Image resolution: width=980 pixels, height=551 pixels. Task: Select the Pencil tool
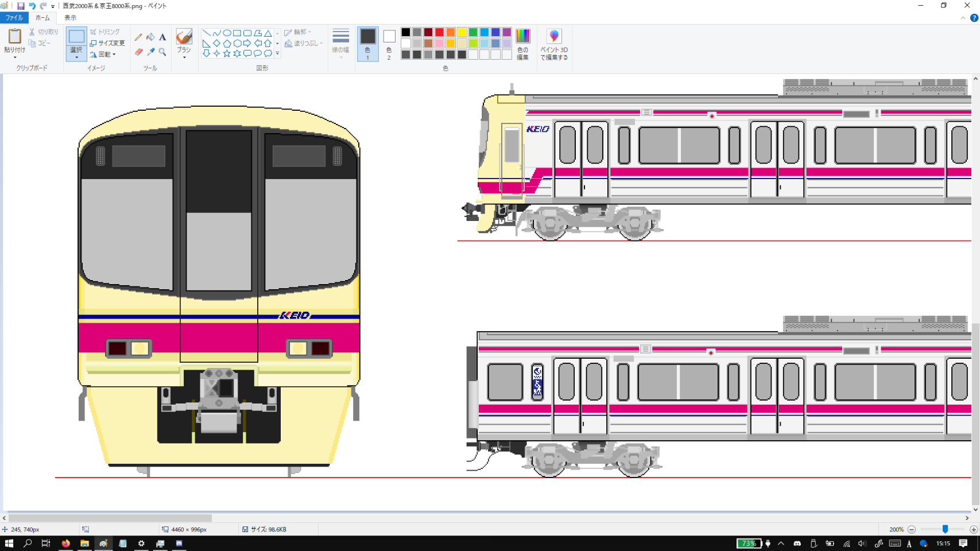pos(138,37)
